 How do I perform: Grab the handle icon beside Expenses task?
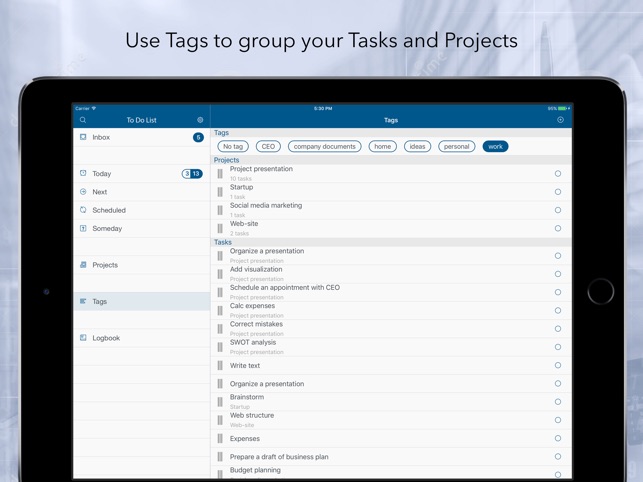(x=220, y=439)
